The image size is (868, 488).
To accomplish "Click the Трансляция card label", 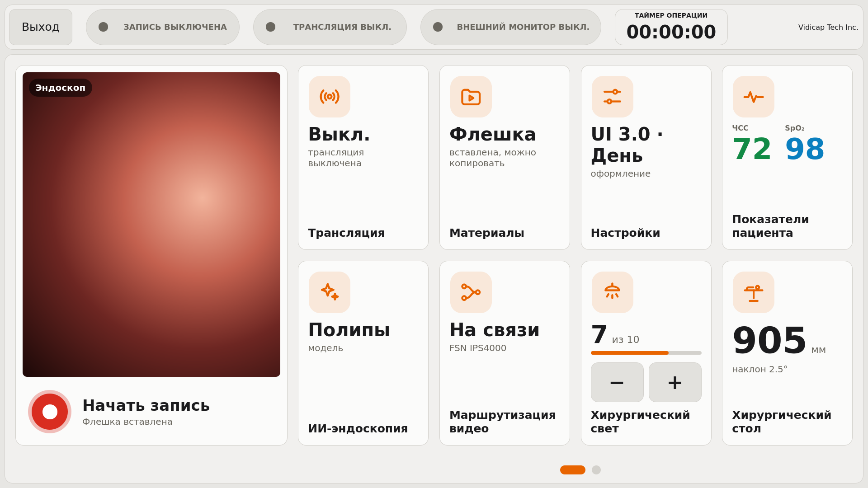I will point(346,233).
